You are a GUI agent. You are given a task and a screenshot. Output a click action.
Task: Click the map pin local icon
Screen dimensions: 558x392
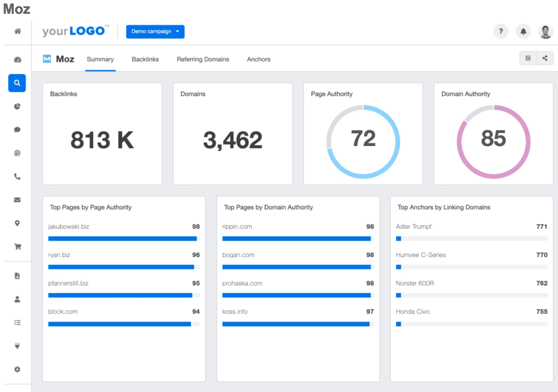[17, 223]
